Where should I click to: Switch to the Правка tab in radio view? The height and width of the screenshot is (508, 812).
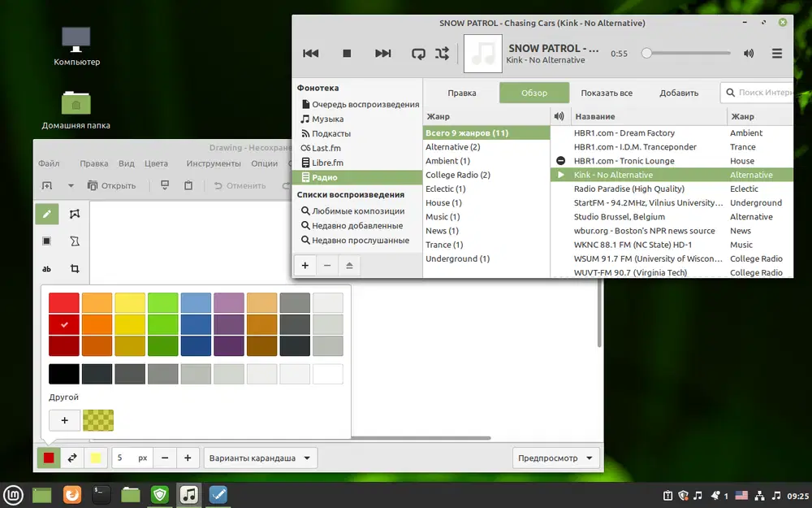coord(462,93)
